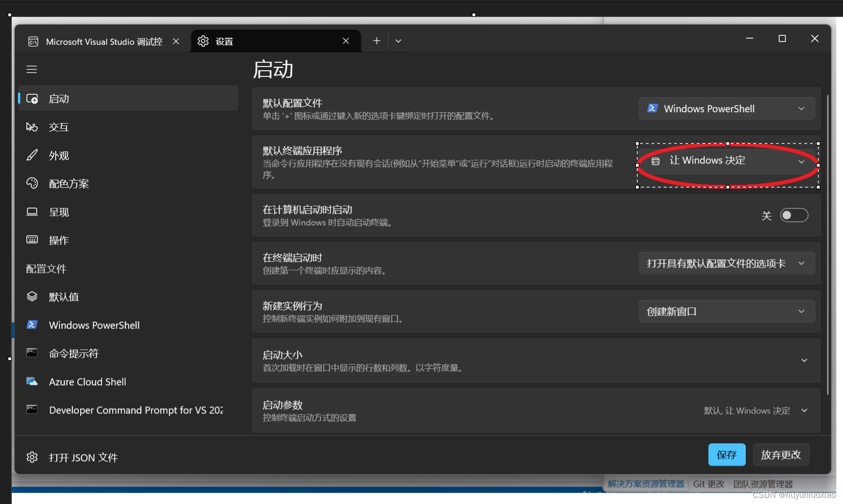Click the Command Prompt profile icon

pos(32,353)
